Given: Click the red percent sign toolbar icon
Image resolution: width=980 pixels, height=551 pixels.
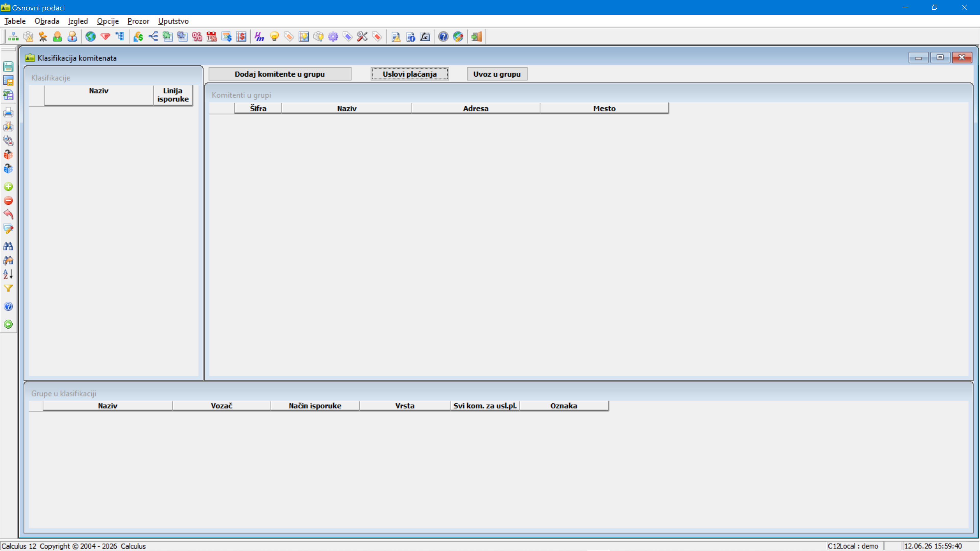Looking at the screenshot, I should pyautogui.click(x=197, y=36).
